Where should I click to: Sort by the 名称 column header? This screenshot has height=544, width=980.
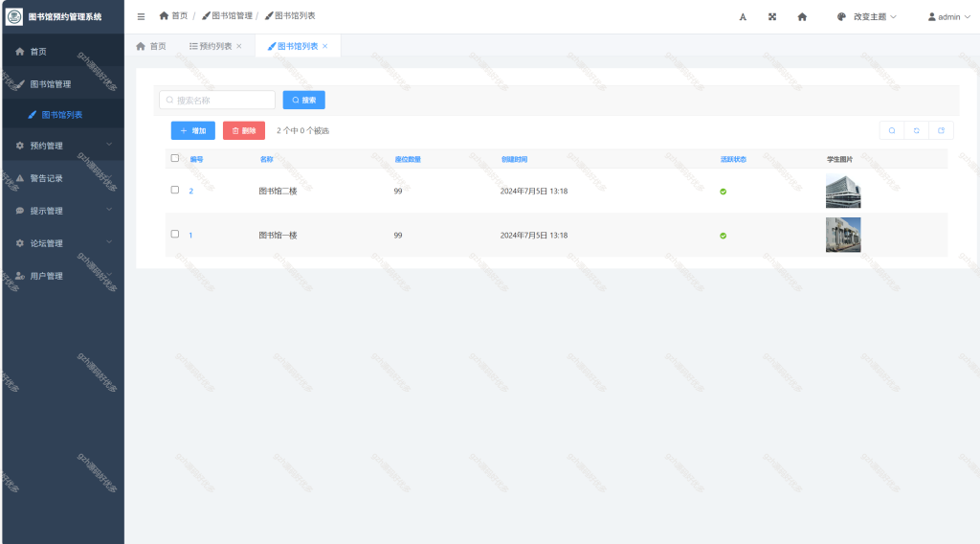click(x=266, y=159)
